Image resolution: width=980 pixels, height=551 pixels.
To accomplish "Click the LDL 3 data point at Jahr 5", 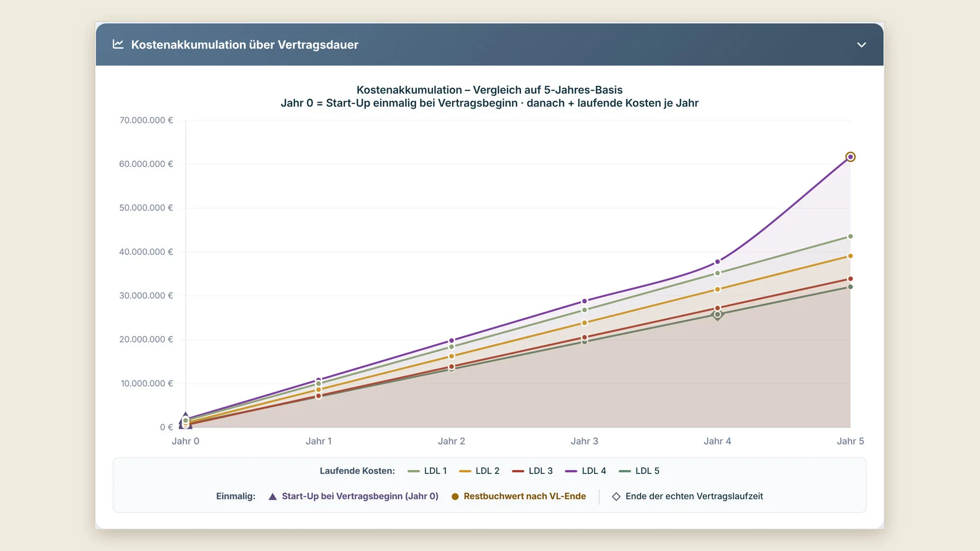I will pos(850,279).
